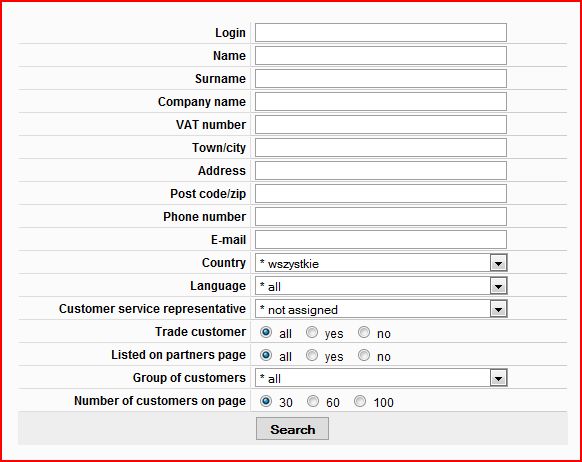Viewport: 582px width, 462px height.
Task: Expand the Language dropdown
Action: point(381,286)
